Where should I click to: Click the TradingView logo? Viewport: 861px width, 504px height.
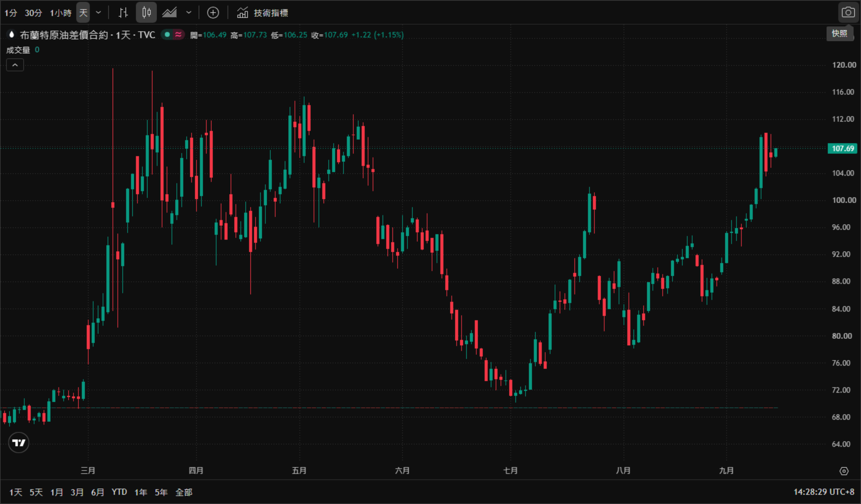(x=18, y=443)
